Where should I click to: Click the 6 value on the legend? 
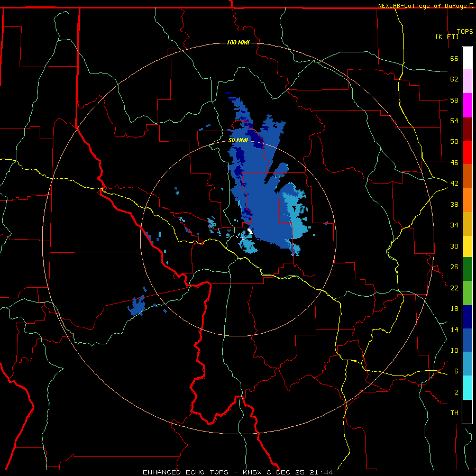[x=456, y=371]
